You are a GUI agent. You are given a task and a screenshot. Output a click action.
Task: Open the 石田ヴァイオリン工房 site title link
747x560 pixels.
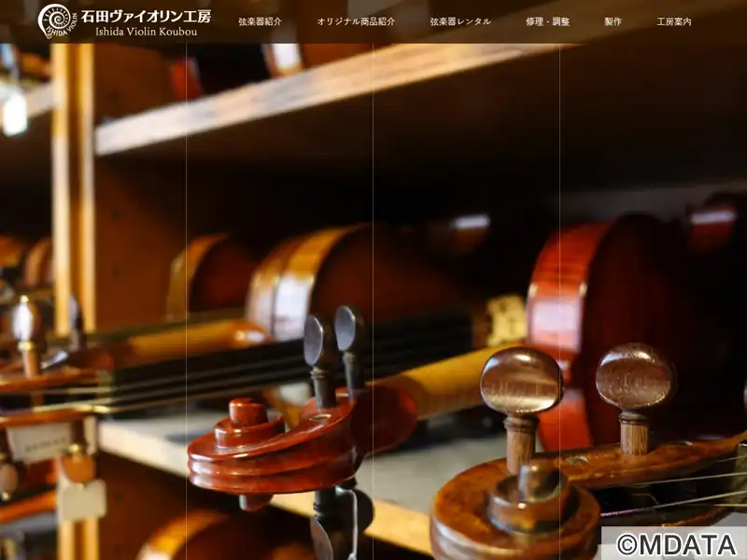click(x=146, y=17)
